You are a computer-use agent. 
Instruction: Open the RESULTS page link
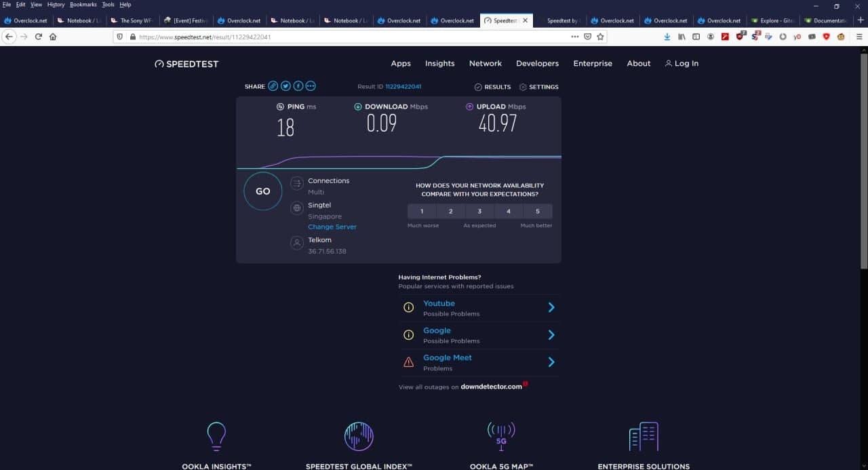click(492, 87)
